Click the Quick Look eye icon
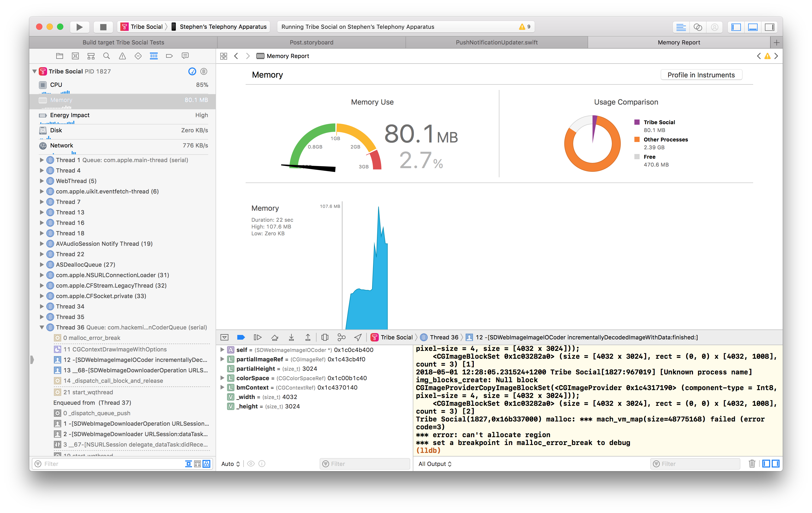 point(251,464)
